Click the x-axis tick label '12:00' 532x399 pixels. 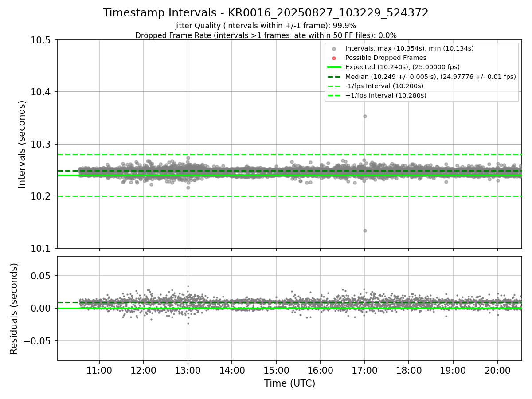[143, 370]
